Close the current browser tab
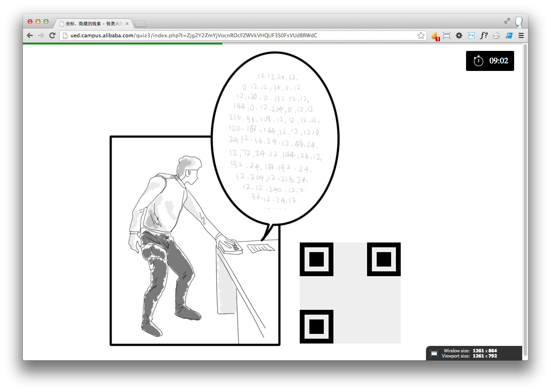 127,24
